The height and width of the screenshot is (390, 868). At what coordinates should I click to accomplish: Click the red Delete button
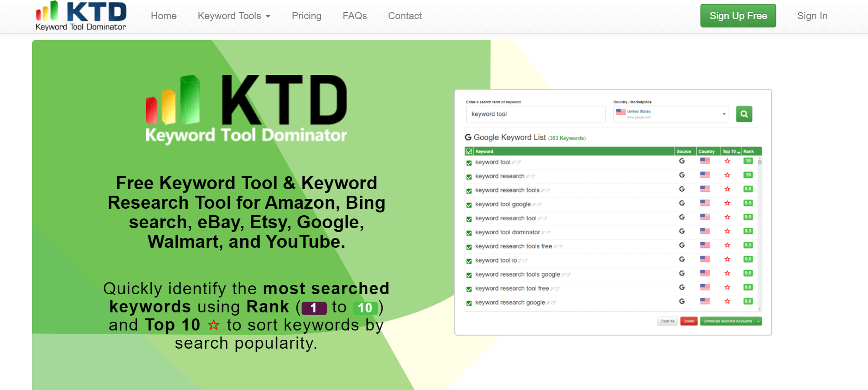689,321
